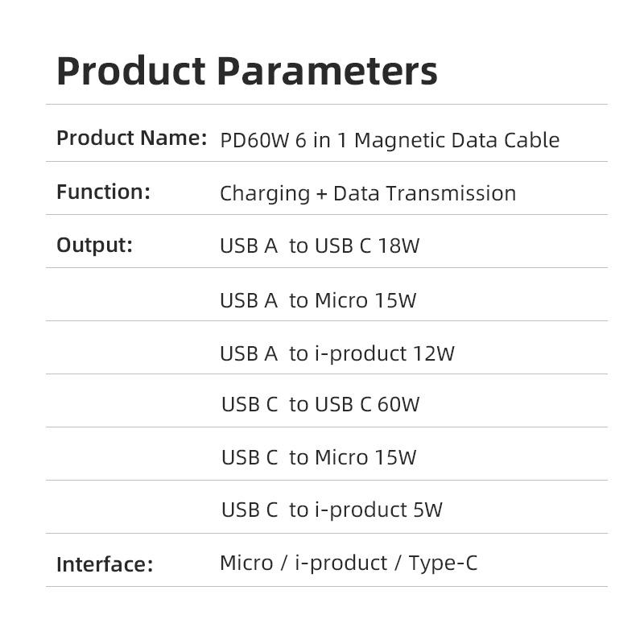The image size is (644, 644).
Task: Select the word Type-C in Interface row
Action: pyautogui.click(x=443, y=563)
